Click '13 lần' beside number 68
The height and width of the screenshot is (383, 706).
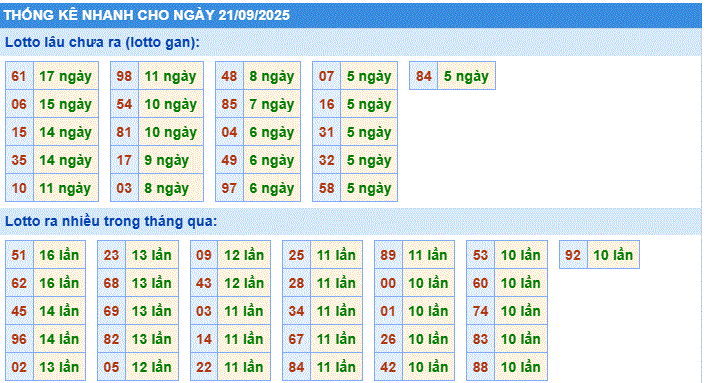point(152,283)
